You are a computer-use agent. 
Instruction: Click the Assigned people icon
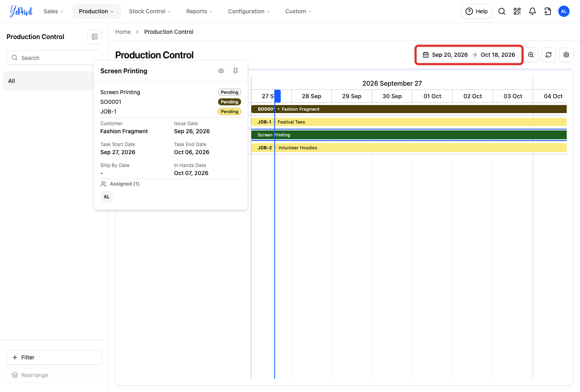point(104,184)
